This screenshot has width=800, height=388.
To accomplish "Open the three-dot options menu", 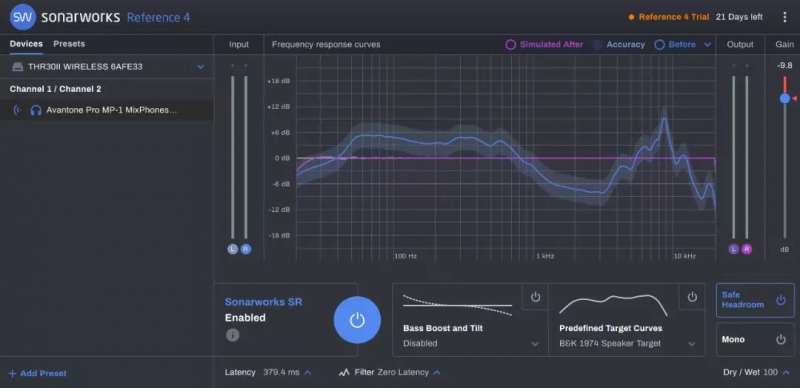I will 785,17.
